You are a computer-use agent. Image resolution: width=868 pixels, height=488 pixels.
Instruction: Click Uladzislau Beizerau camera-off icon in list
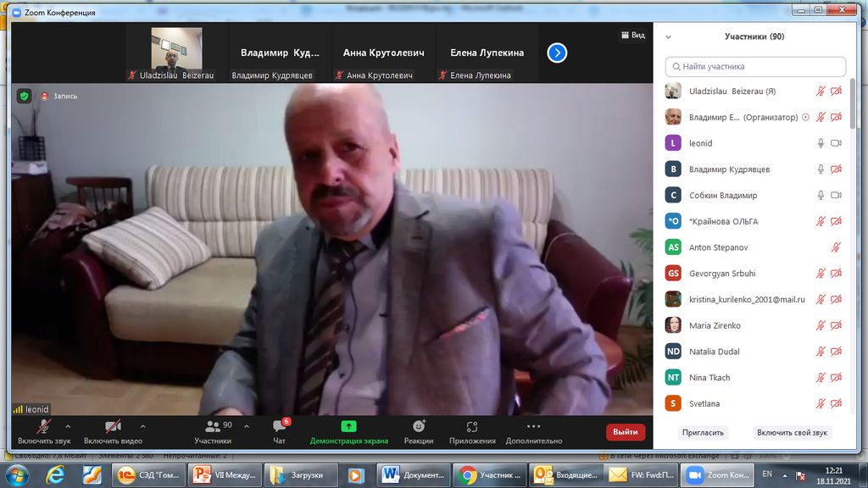click(836, 91)
